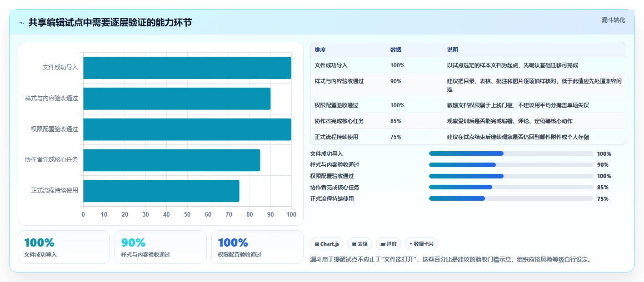Click the x-axis tick labeled 50

(187, 214)
